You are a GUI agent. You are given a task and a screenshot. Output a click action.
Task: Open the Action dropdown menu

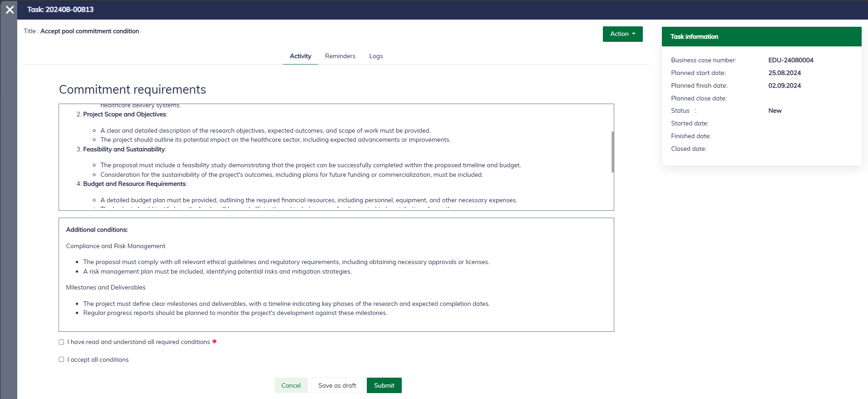point(622,34)
